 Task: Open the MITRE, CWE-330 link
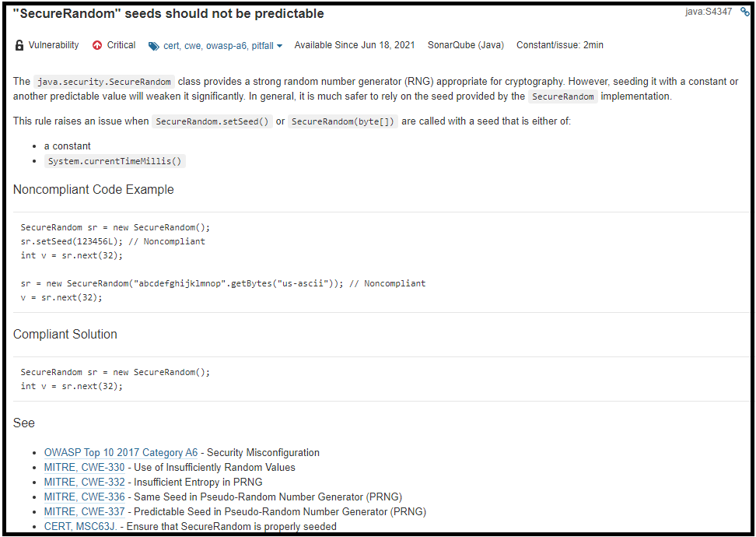(84, 467)
